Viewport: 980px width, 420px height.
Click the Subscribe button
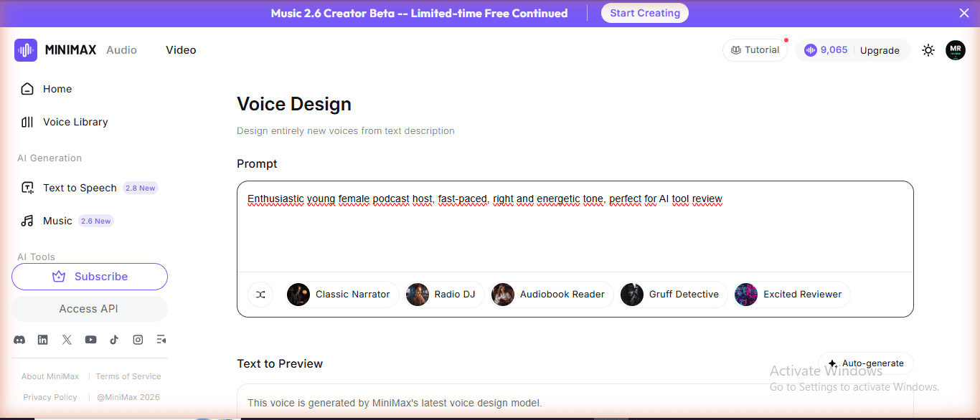(x=90, y=277)
